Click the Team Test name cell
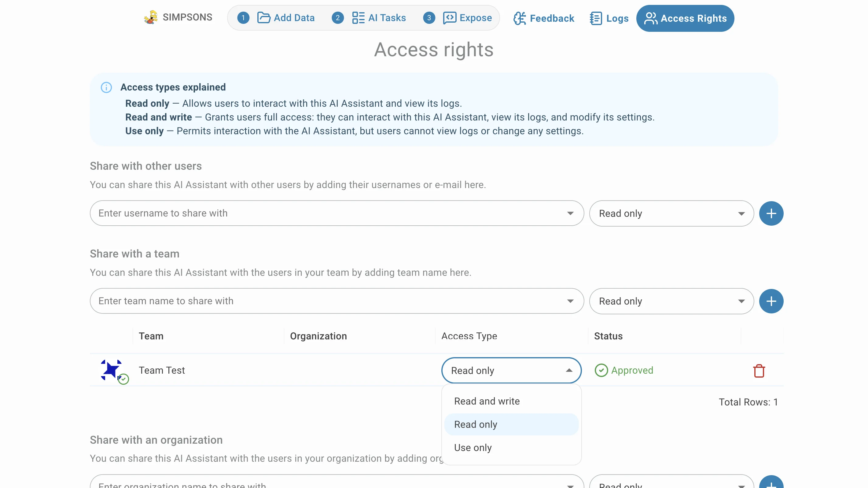868x488 pixels. [x=162, y=370]
